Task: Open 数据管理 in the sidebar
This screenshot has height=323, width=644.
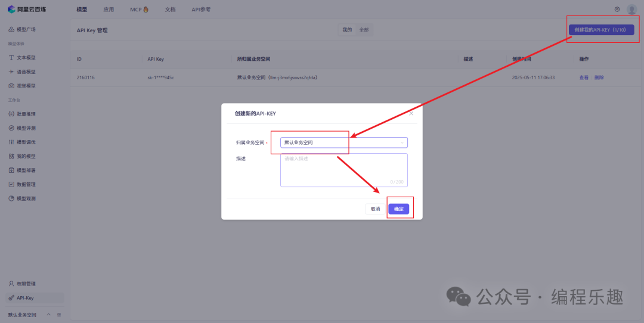Action: [22, 184]
